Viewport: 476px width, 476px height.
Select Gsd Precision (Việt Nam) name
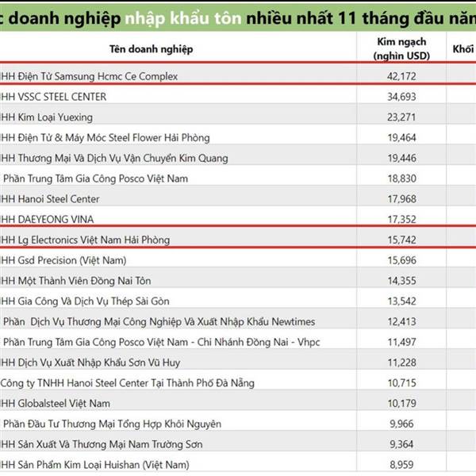pos(63,260)
